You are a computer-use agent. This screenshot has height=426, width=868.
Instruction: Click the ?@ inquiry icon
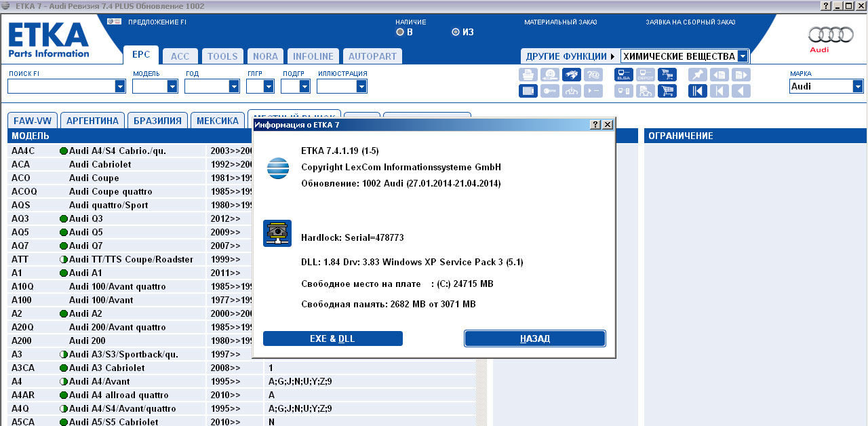point(593,75)
